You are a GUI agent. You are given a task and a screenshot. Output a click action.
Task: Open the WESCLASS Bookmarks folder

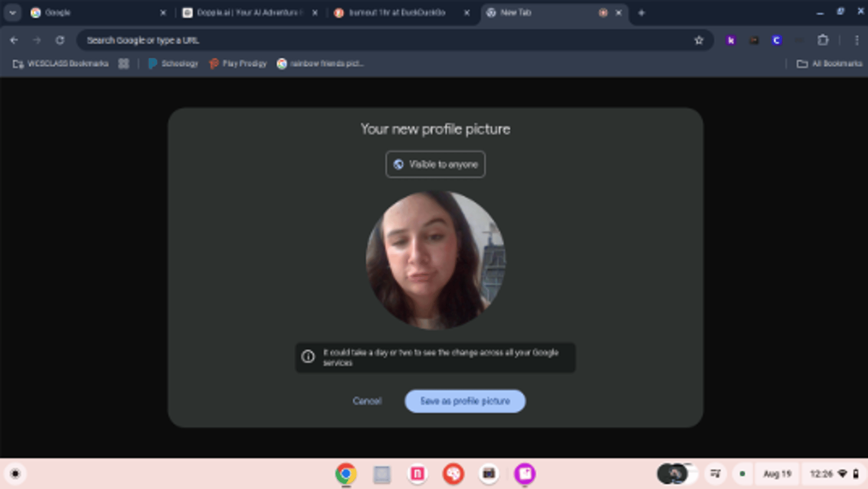61,64
